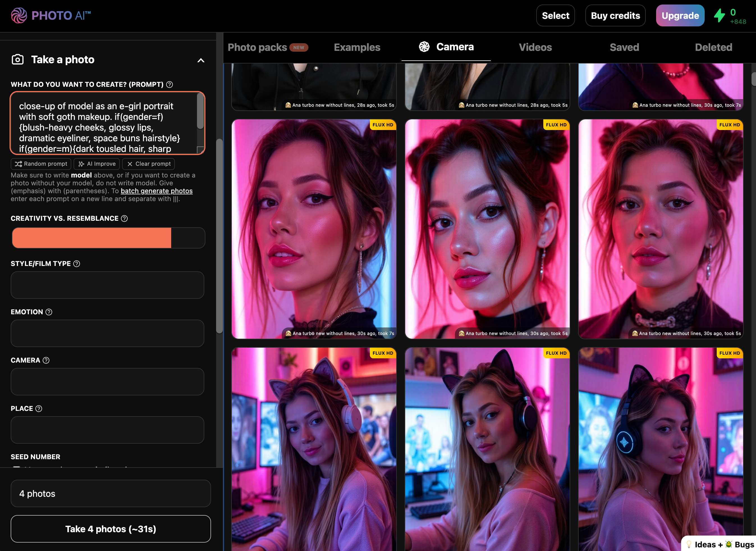Click the Random prompt shuffle button
Image resolution: width=756 pixels, height=551 pixels.
click(x=41, y=164)
